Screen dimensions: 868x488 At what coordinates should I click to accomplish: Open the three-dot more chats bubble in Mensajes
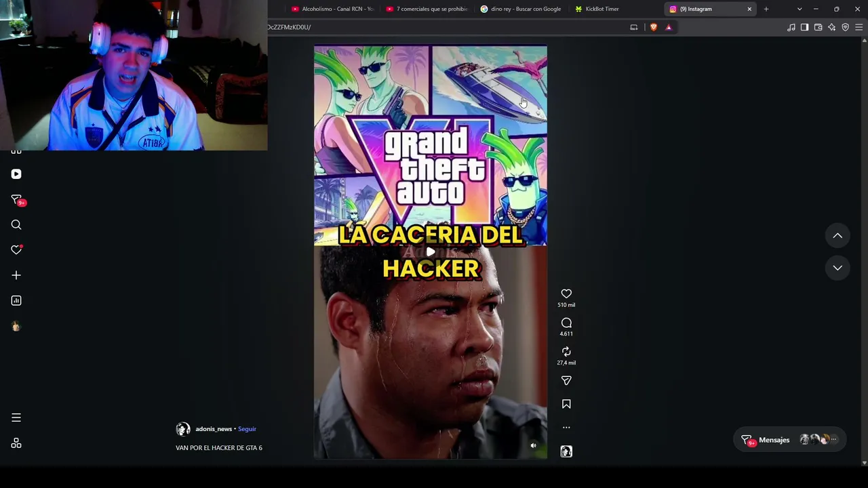[x=833, y=440]
